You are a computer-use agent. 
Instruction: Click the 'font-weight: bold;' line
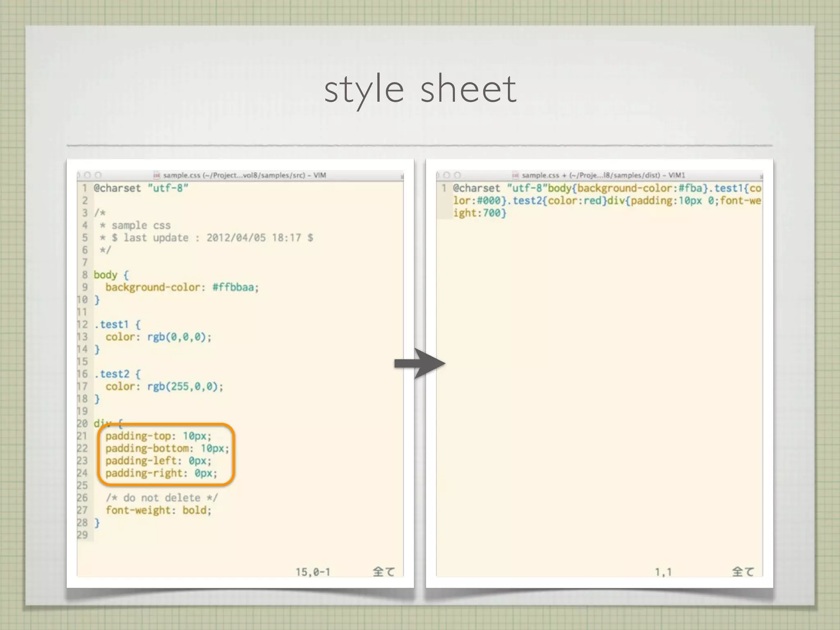pos(159,510)
